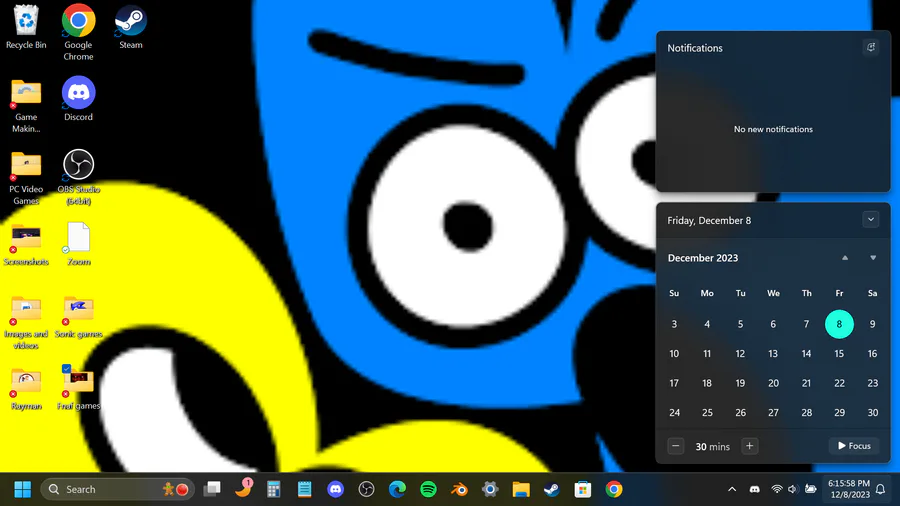
Task: Go to next month with down arrow
Action: (x=873, y=258)
